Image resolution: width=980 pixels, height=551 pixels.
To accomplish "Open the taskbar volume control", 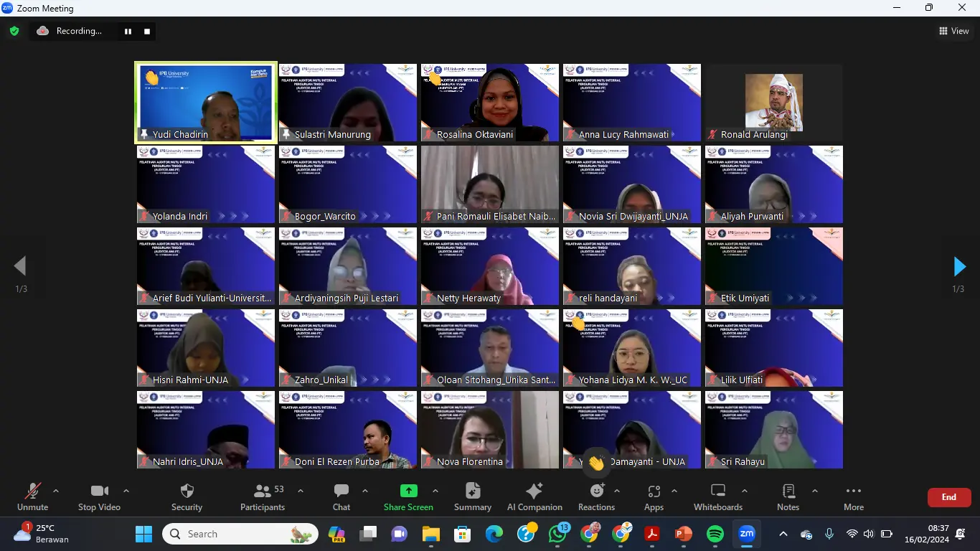I will (867, 534).
